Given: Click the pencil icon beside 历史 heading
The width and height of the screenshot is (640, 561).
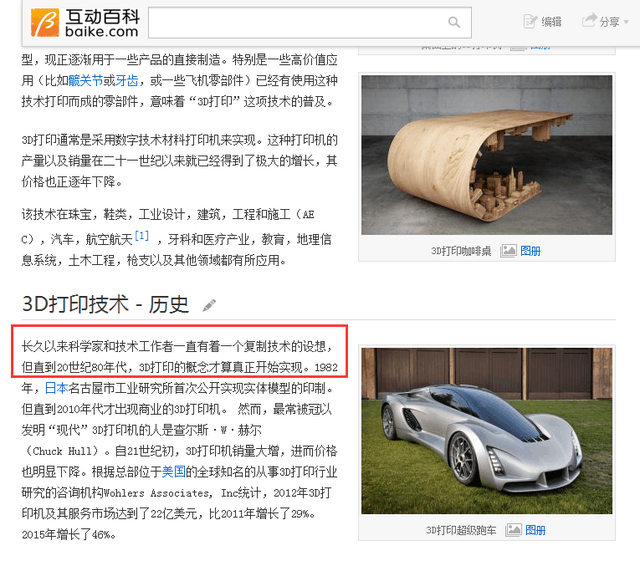Looking at the screenshot, I should [x=209, y=305].
